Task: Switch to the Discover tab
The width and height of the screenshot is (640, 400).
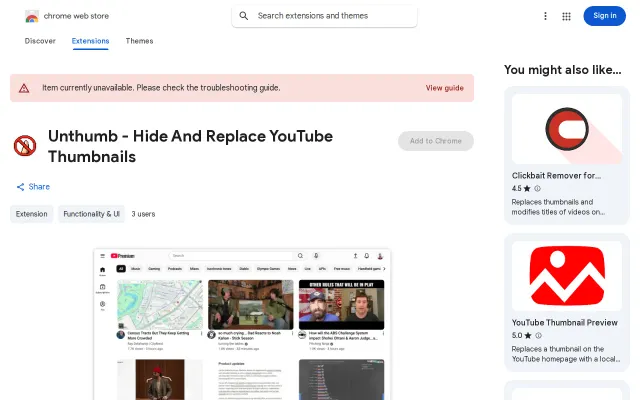Action: click(40, 41)
